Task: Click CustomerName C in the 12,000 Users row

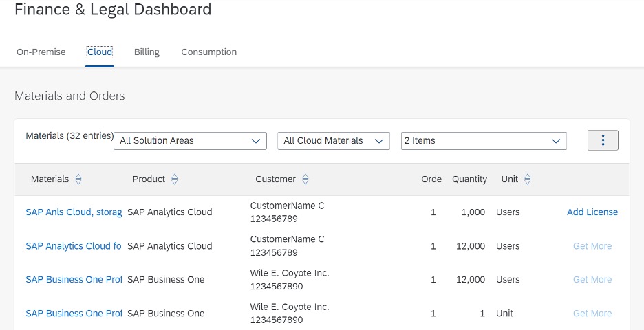Action: (x=287, y=239)
